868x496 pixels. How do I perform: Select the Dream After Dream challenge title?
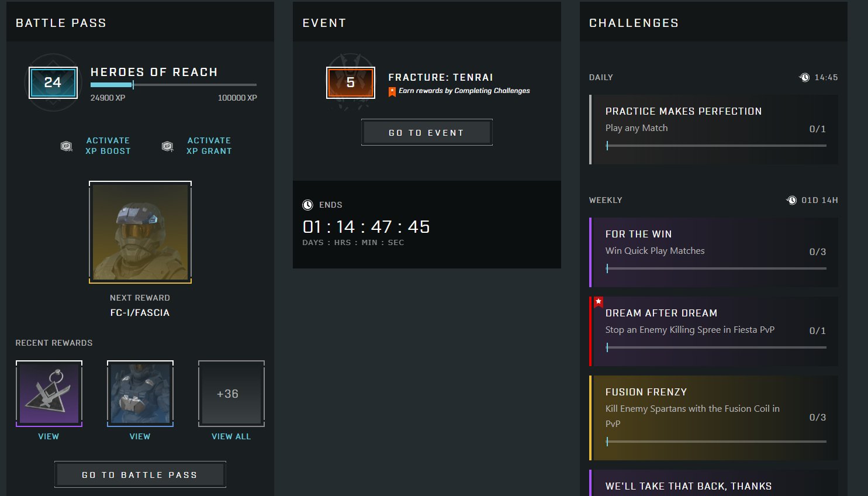pos(661,313)
